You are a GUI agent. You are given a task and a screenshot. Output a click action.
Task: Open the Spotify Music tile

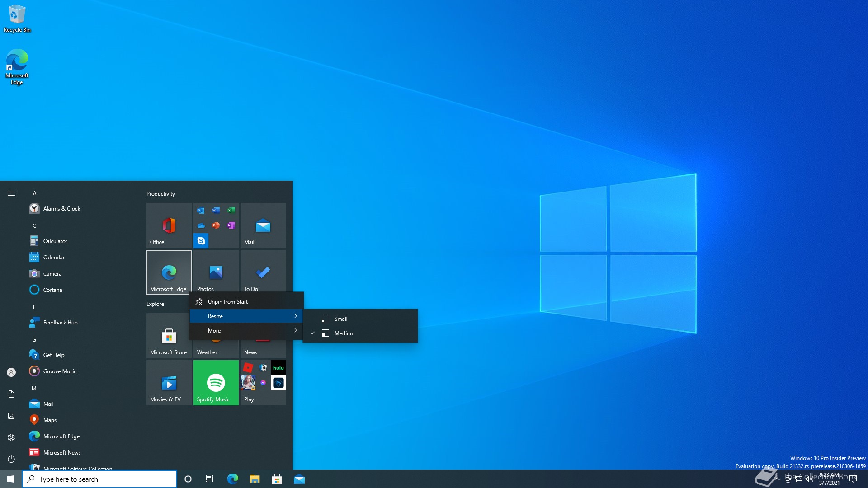click(216, 383)
